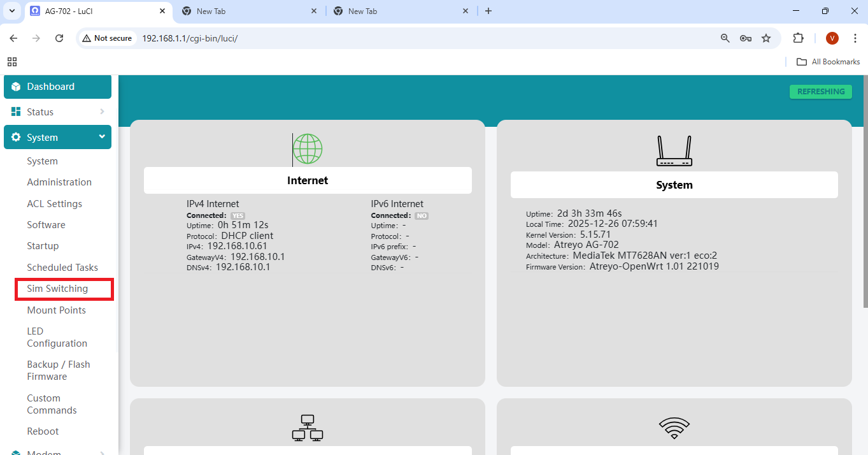Viewport: 868px width, 455px height.
Task: Open Backup / Flash Firmware page
Action: pyautogui.click(x=58, y=370)
